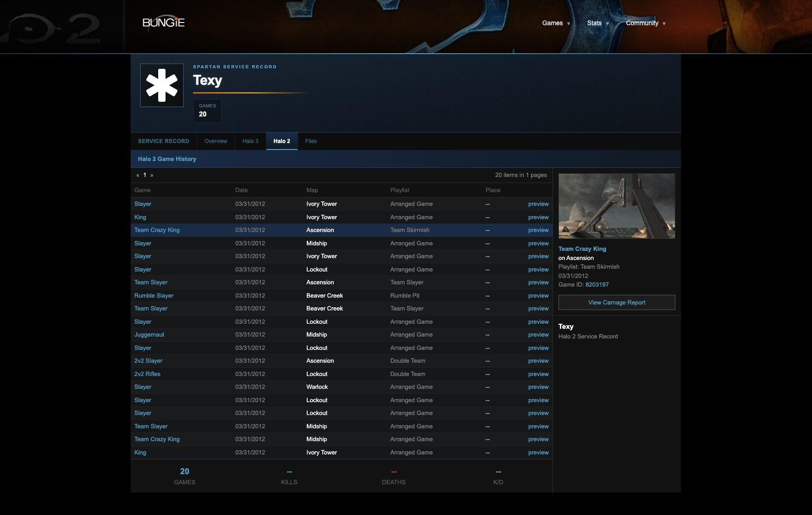The width and height of the screenshot is (812, 515).
Task: Open the 2v2 Rifles game
Action: [148, 374]
